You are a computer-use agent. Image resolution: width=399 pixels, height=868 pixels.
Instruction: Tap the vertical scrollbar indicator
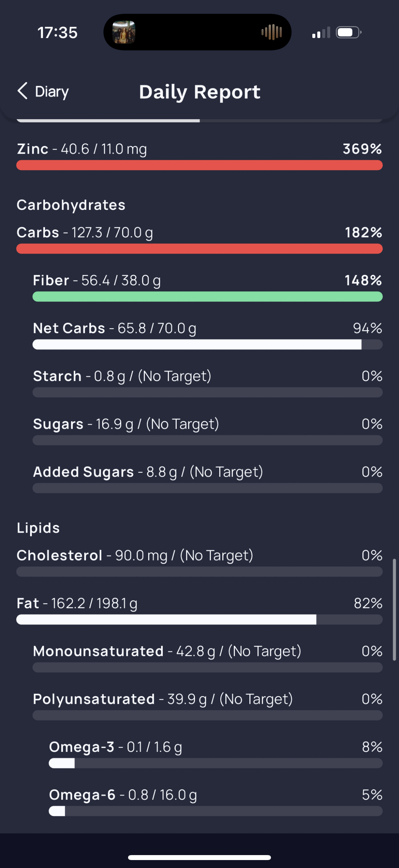click(x=394, y=610)
